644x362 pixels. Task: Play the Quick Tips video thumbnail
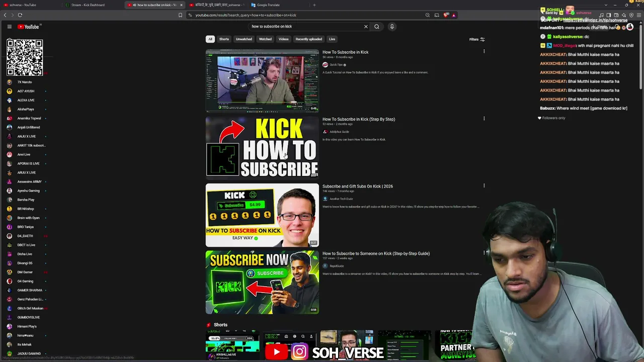click(262, 81)
